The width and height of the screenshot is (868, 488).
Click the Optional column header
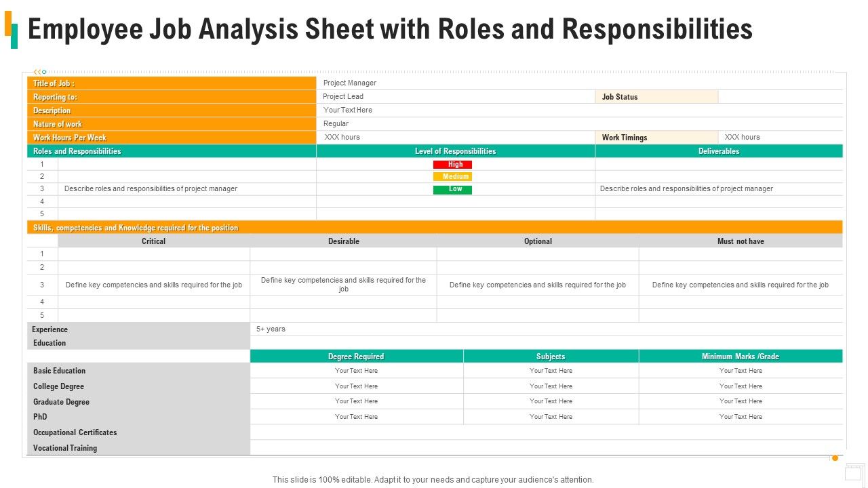pyautogui.click(x=538, y=241)
